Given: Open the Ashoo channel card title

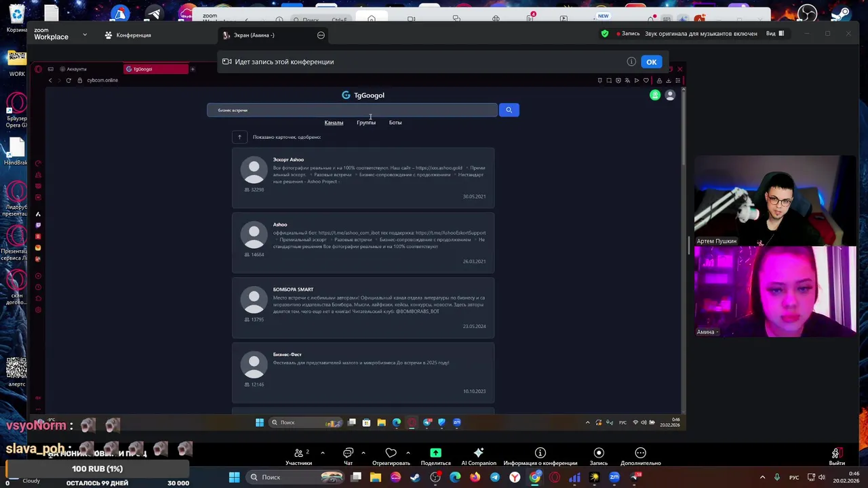Looking at the screenshot, I should point(280,224).
